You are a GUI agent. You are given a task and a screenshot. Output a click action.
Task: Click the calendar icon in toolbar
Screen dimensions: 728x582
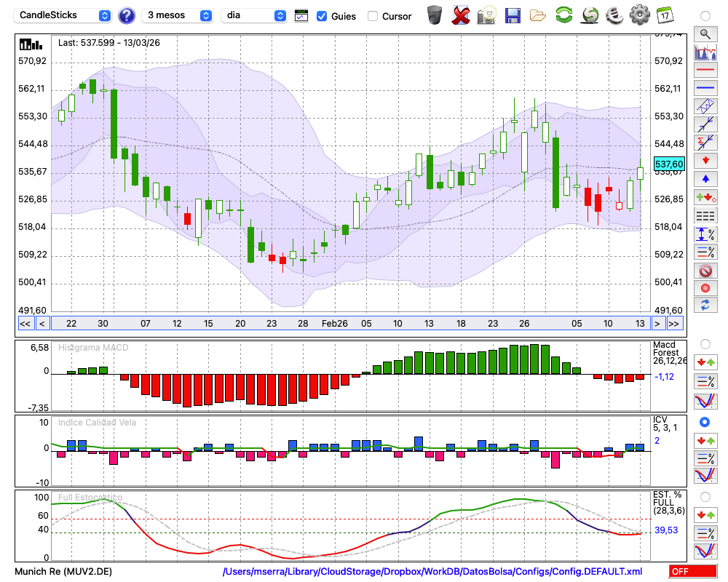(x=664, y=15)
